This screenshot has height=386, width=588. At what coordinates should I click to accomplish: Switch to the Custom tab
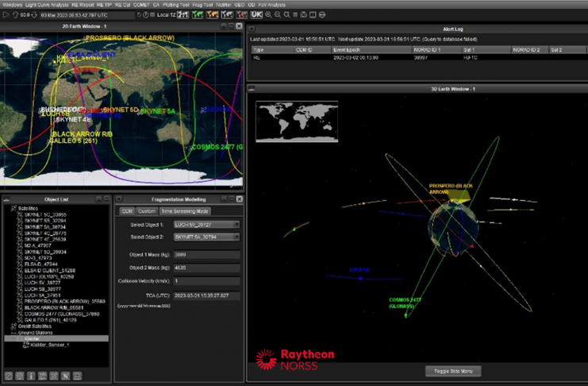pyautogui.click(x=146, y=211)
